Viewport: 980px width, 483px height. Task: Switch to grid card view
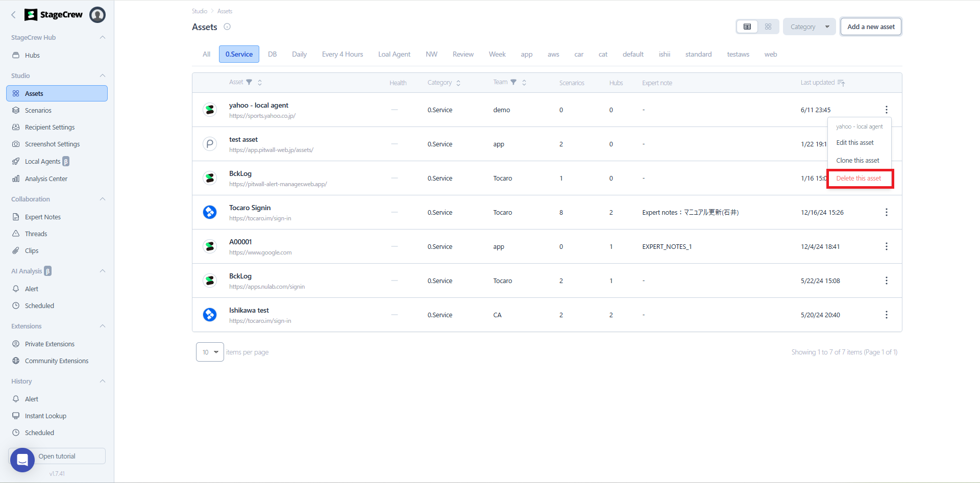point(768,27)
